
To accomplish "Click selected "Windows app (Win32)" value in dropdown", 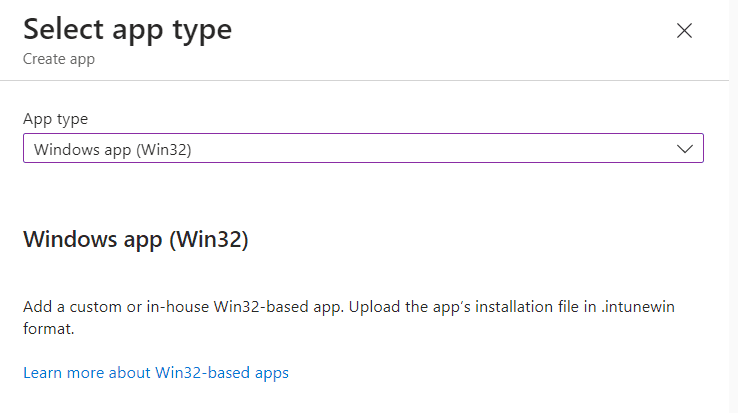I will tap(112, 149).
